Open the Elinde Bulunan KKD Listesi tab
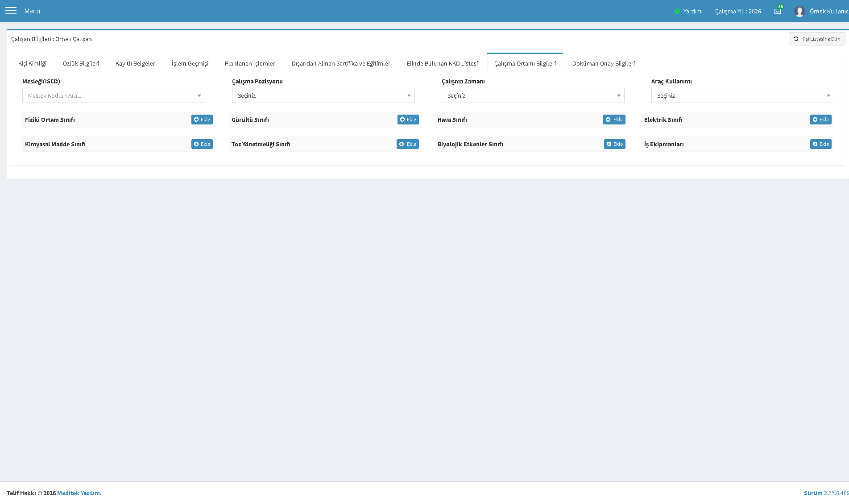Image resolution: width=849 pixels, height=504 pixels. click(442, 63)
